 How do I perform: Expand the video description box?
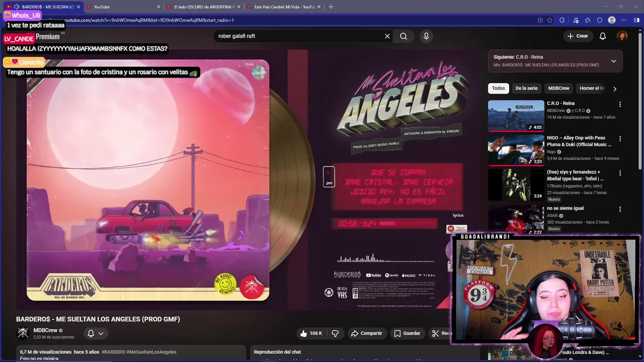tap(132, 353)
